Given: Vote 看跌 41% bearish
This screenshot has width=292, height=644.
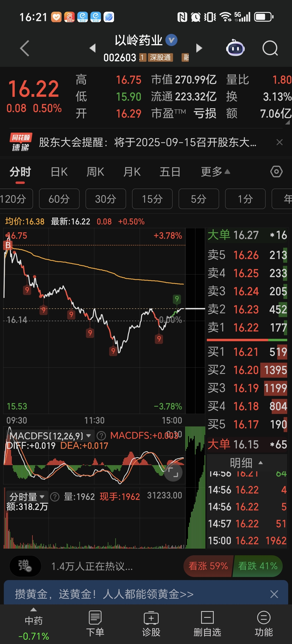Looking at the screenshot, I should coord(258,566).
